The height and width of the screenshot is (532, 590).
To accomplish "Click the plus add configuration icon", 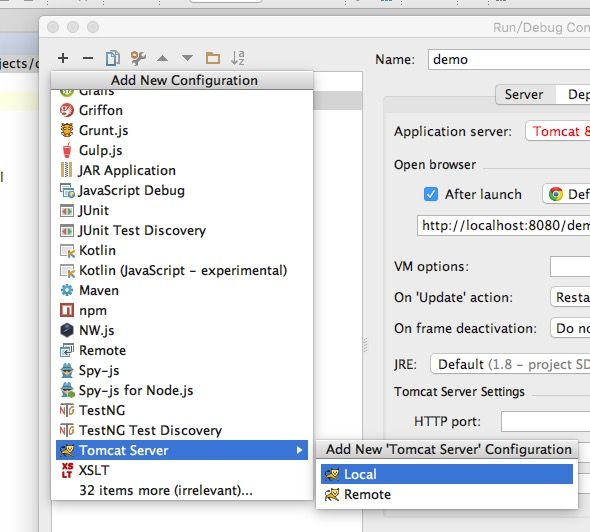I will tap(63, 58).
